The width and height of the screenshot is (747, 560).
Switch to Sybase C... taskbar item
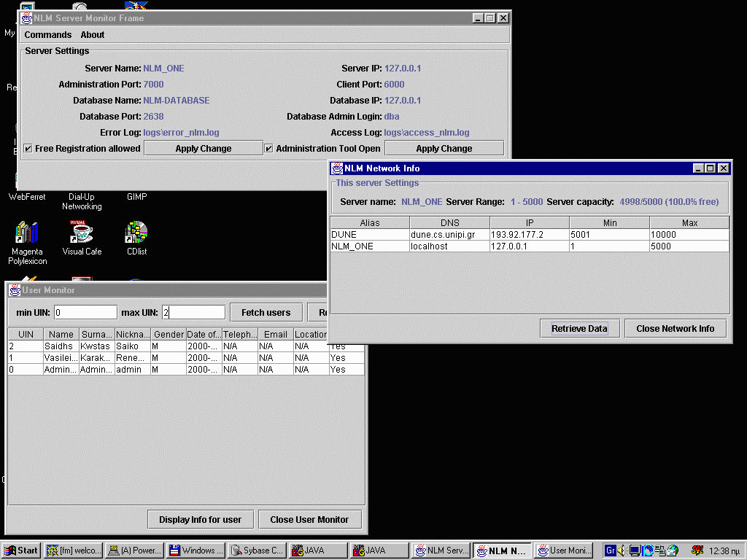[x=258, y=551]
